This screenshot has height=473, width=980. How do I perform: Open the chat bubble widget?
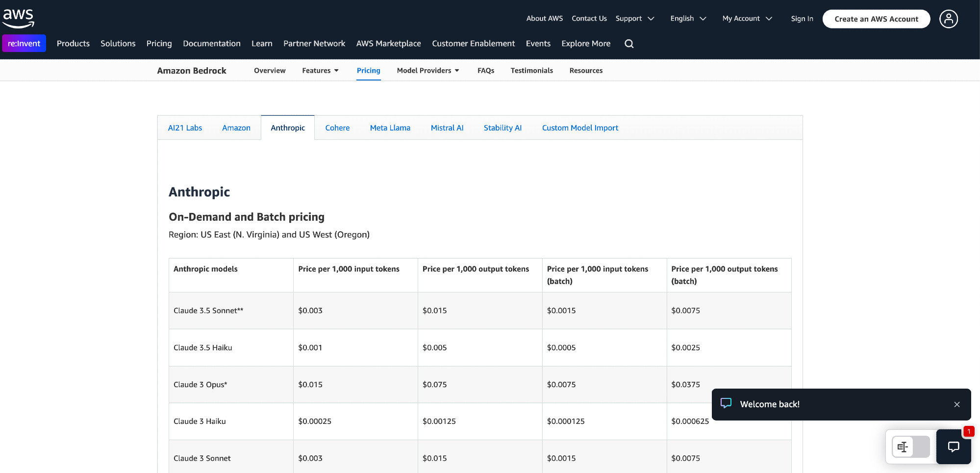(953, 447)
